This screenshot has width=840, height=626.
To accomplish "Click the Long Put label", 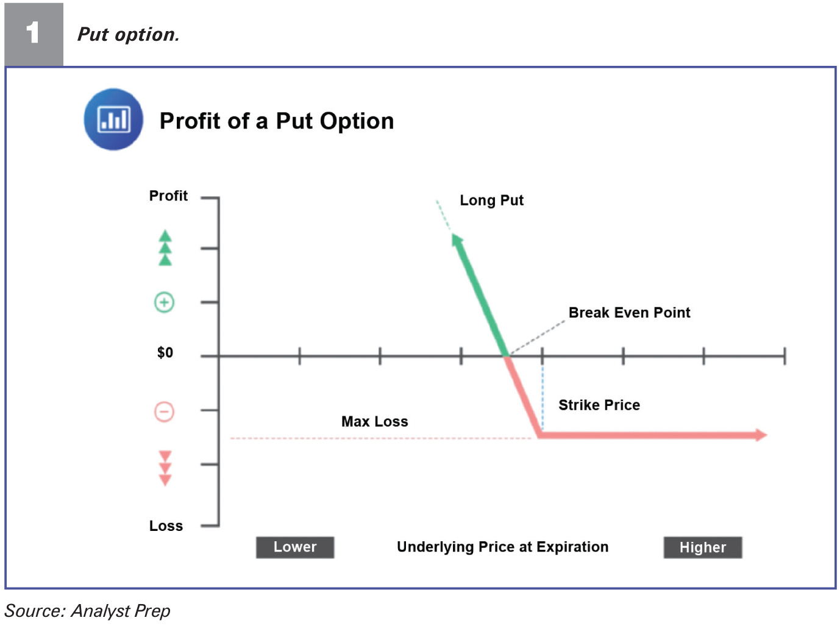I will (491, 201).
